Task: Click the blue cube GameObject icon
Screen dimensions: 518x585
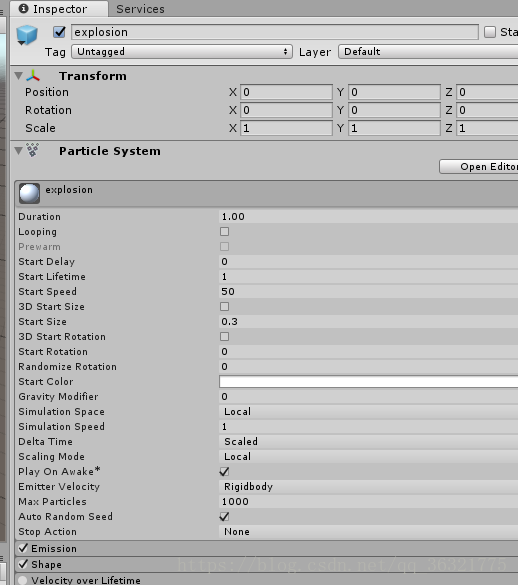Action: click(27, 35)
